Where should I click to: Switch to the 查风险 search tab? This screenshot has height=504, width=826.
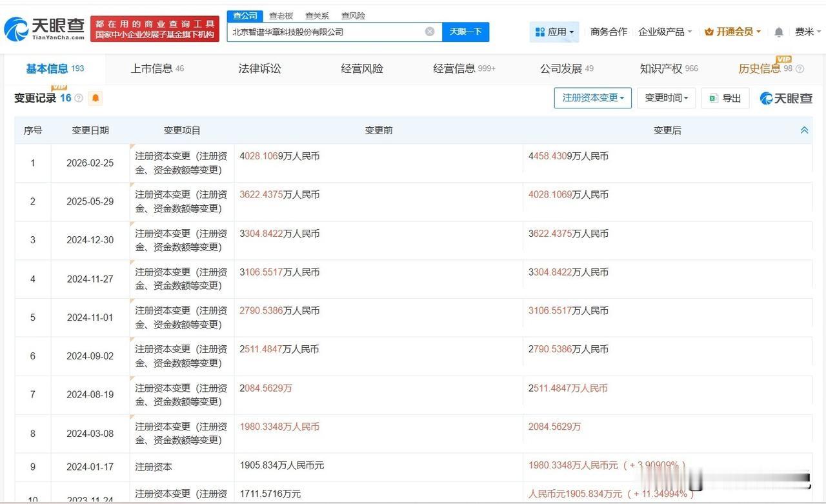[x=354, y=15]
